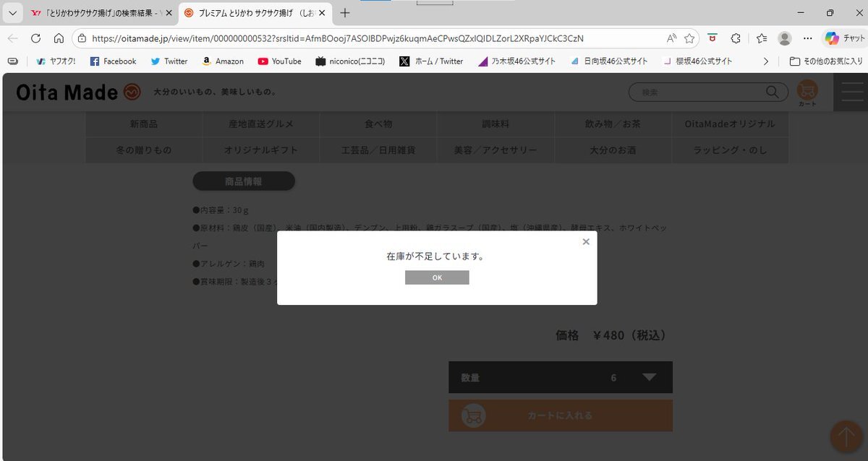Click the read aloud icon in address bar

coord(671,38)
